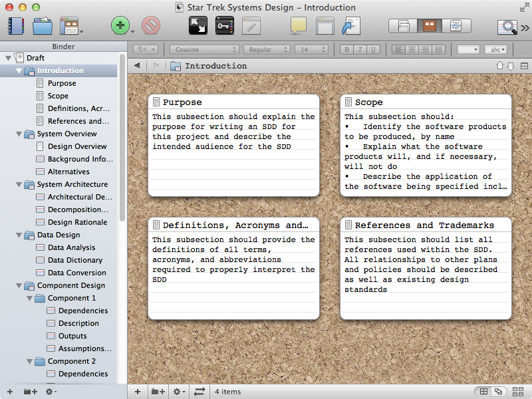Image resolution: width=532 pixels, height=399 pixels.
Task: Select Background Info item in binder
Action: pyautogui.click(x=80, y=159)
